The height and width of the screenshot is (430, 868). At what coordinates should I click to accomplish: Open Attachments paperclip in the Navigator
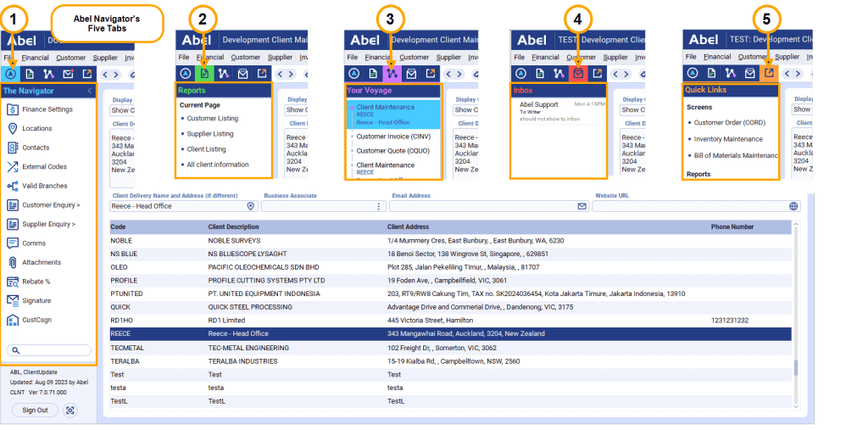(13, 262)
